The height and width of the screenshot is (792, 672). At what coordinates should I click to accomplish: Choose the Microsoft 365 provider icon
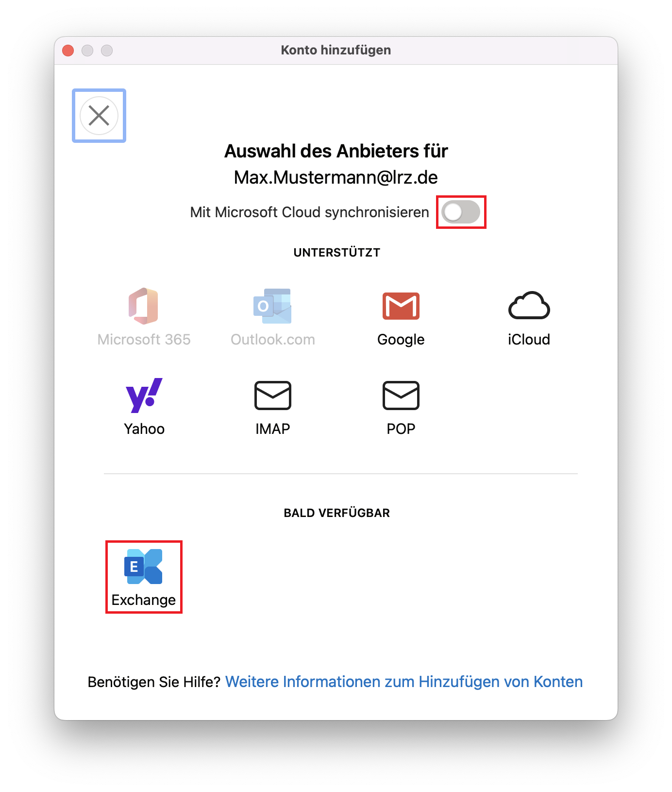(x=144, y=307)
